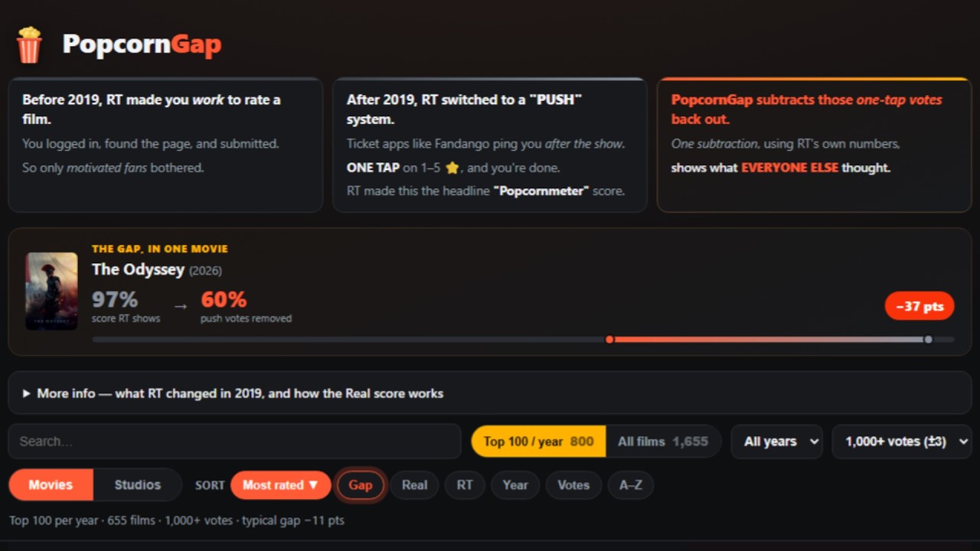This screenshot has width=980, height=551.
Task: Expand the More info section
Action: coord(490,393)
